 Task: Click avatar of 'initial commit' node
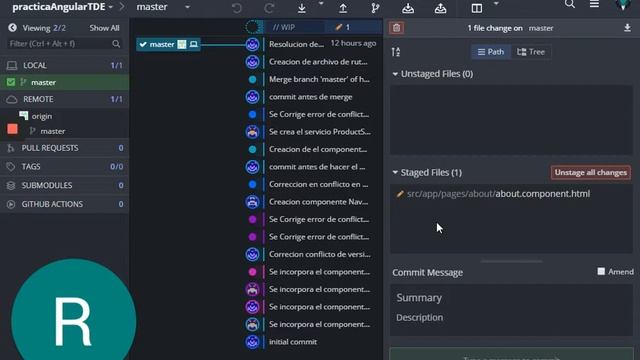pyautogui.click(x=252, y=342)
